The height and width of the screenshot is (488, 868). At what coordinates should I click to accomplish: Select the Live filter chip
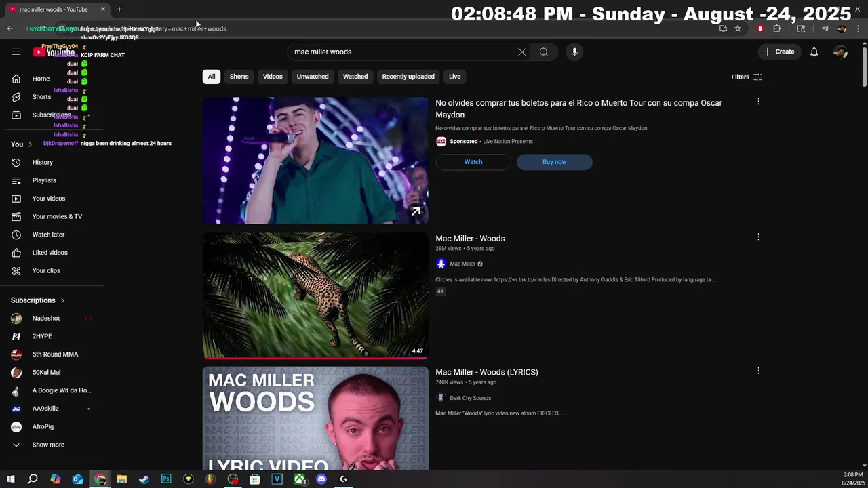coord(454,77)
